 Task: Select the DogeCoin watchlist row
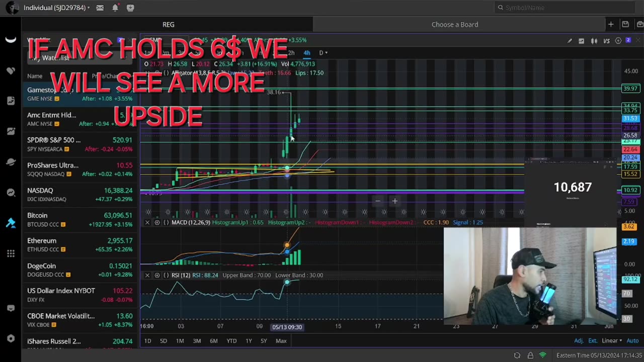(79, 270)
